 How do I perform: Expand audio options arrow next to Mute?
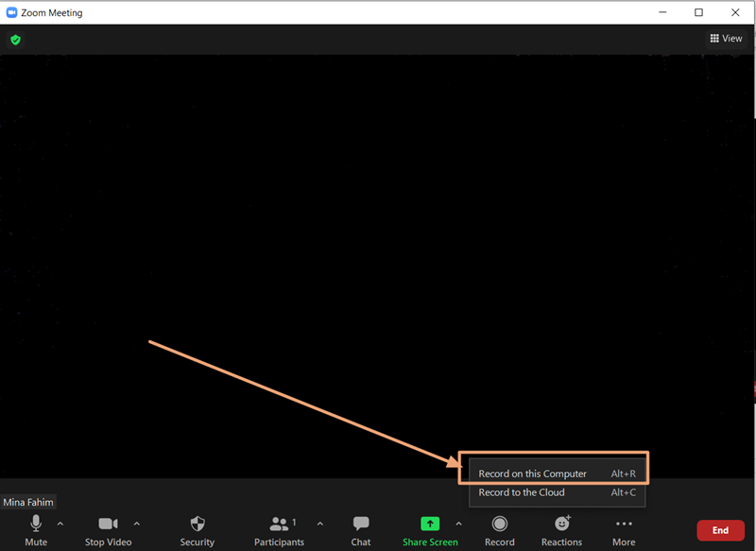[60, 523]
